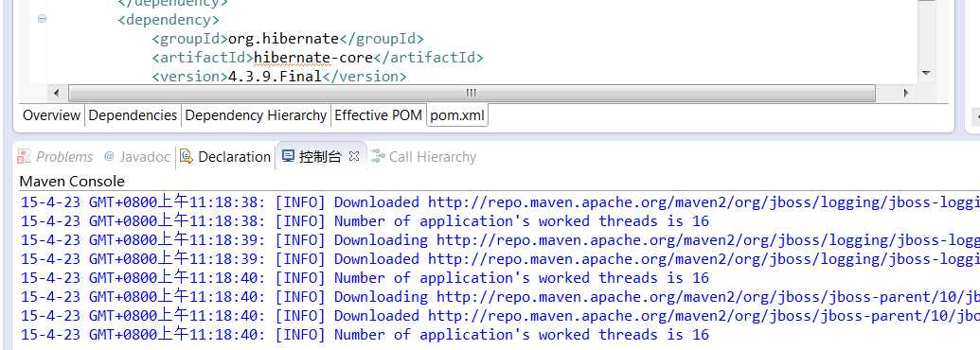980x350 pixels.
Task: Click the editor horizontal scrollbar left arrow
Action: (x=56, y=93)
